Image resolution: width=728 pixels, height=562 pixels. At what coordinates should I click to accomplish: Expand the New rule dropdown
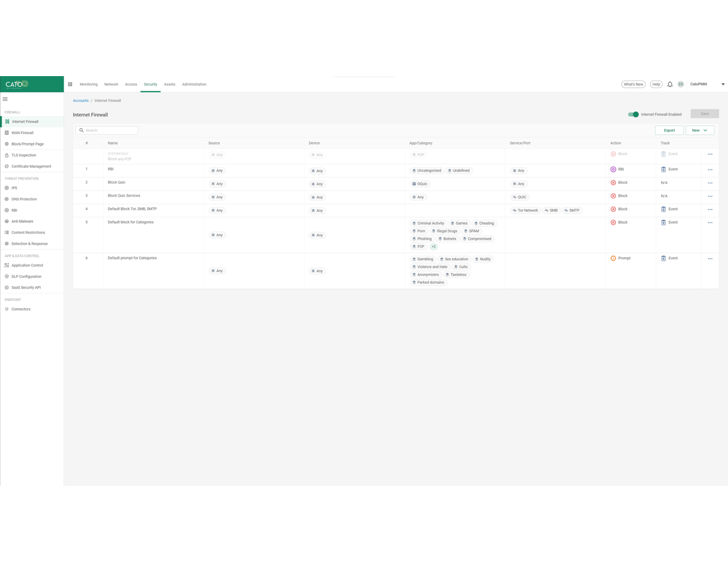699,130
